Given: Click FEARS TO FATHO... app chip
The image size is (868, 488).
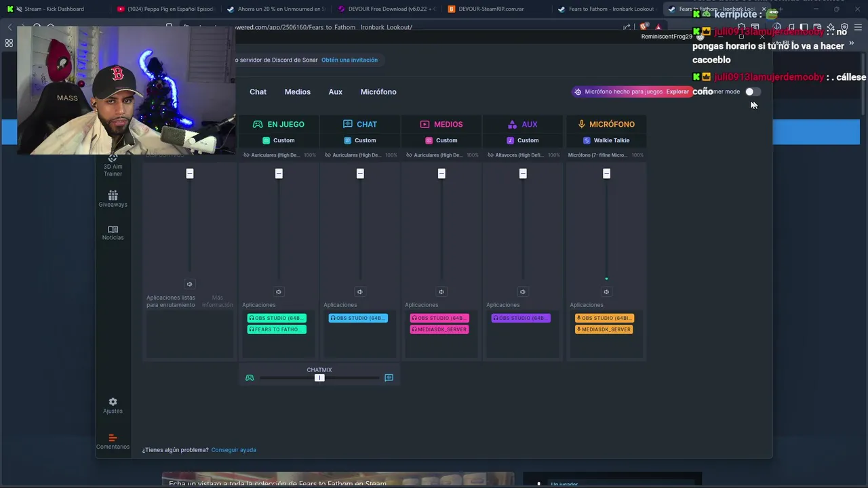Looking at the screenshot, I should [x=277, y=329].
